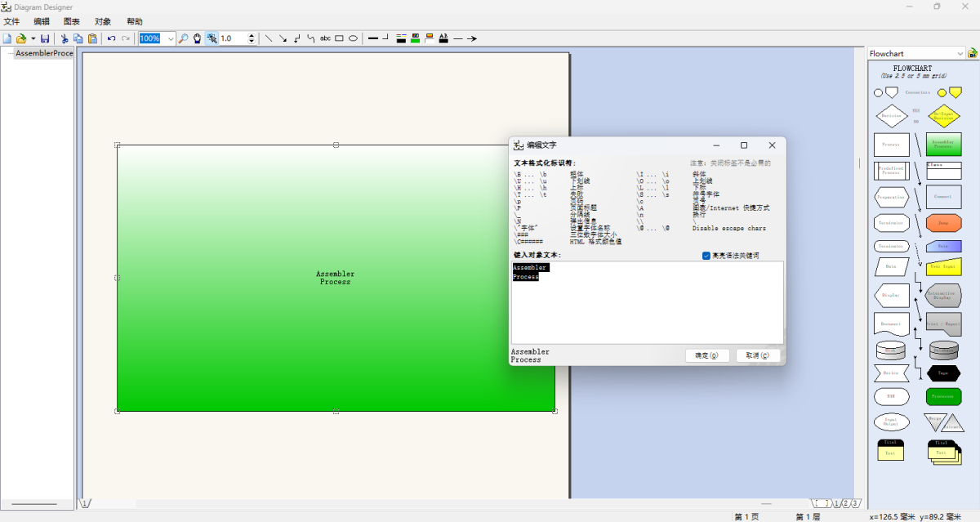Click the 确定 button in dialog
This screenshot has height=522, width=980.
coord(706,355)
